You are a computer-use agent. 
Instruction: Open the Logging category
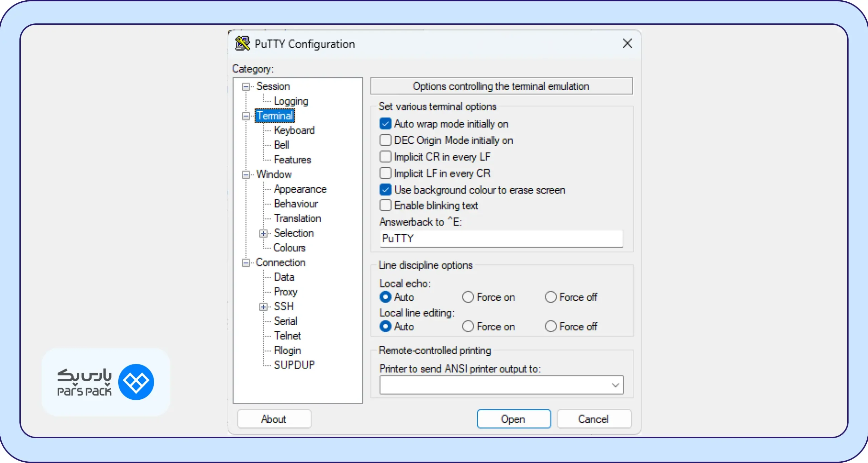coord(291,101)
